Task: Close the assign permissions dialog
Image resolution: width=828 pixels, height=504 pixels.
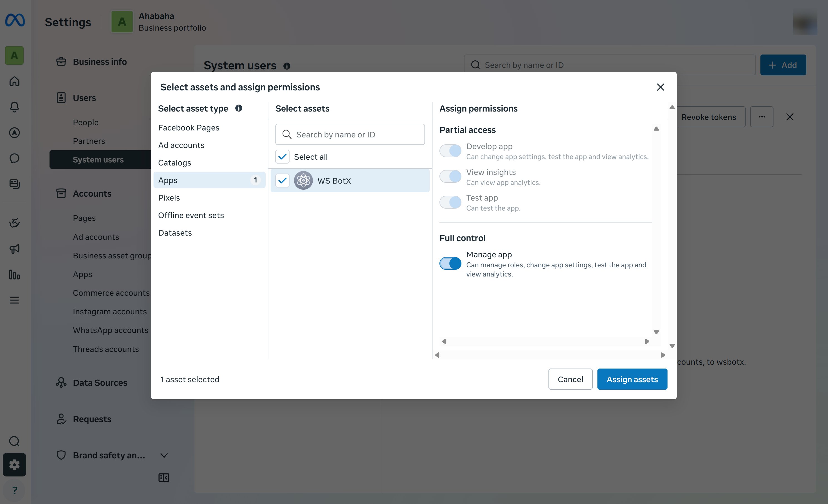Action: pos(660,87)
